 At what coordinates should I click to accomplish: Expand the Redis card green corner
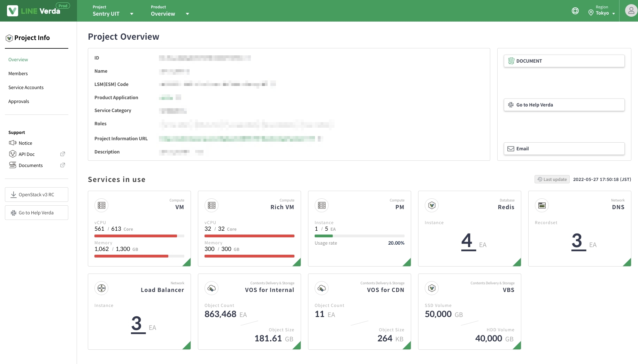tap(518, 263)
